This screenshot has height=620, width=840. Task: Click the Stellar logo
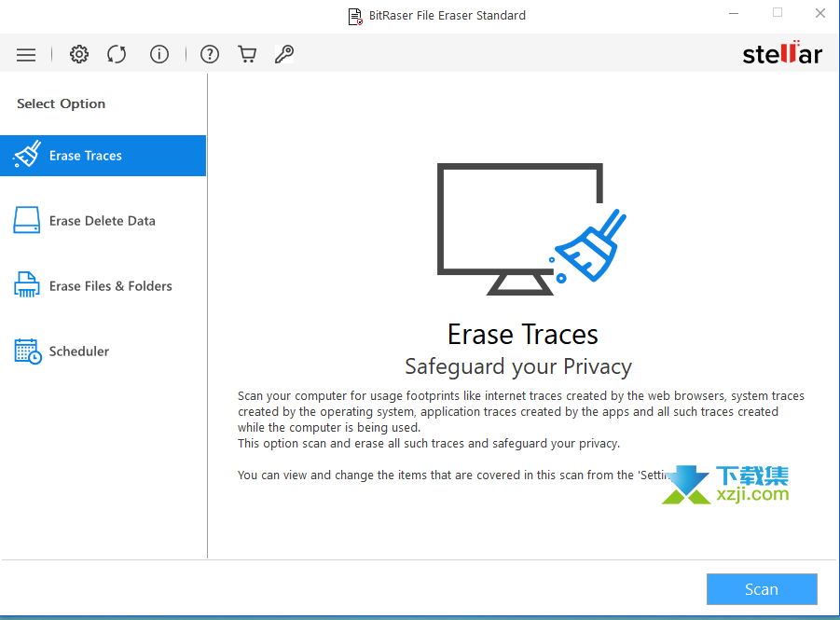click(782, 53)
